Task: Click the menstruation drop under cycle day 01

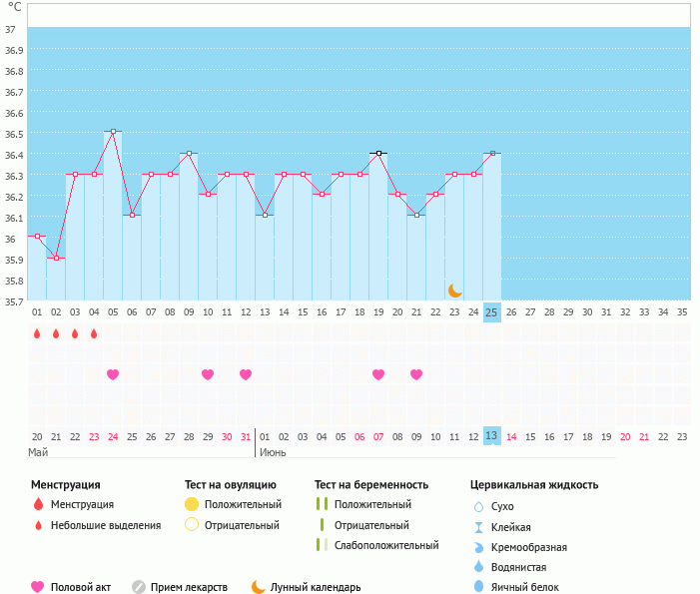Action: pos(37,334)
